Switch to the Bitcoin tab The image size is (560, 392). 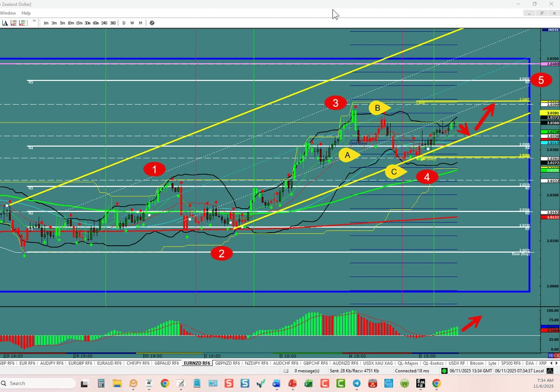[x=477, y=363]
